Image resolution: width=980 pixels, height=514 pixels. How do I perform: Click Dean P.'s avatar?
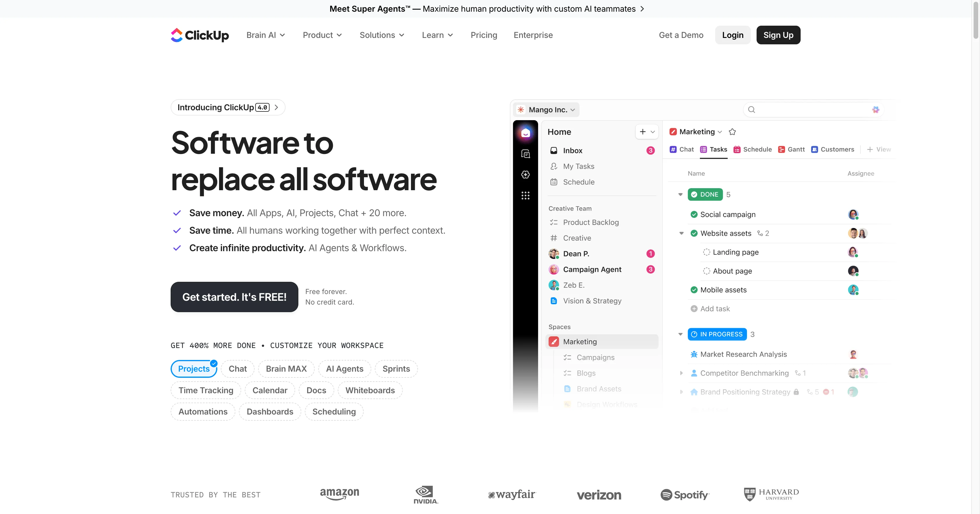point(554,254)
